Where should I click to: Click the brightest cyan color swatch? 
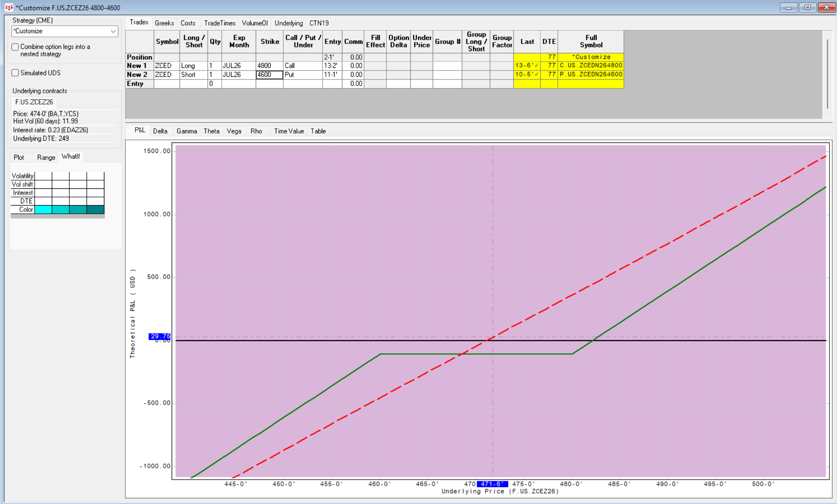(43, 210)
